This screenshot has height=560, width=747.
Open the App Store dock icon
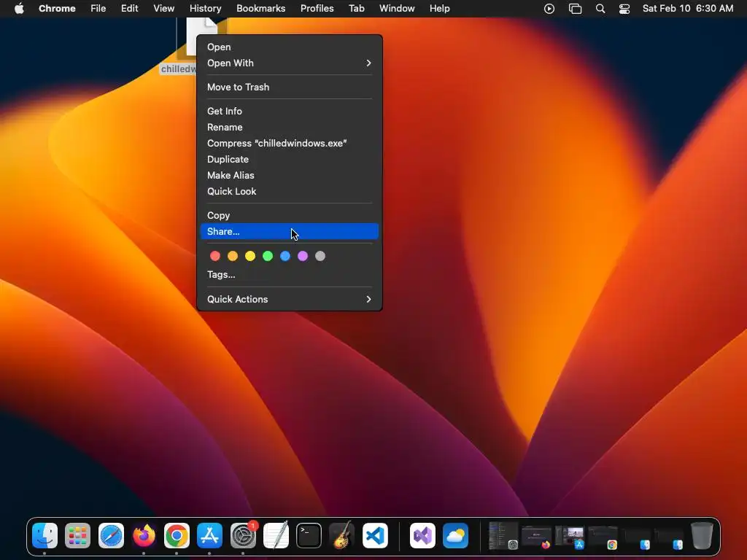point(209,536)
